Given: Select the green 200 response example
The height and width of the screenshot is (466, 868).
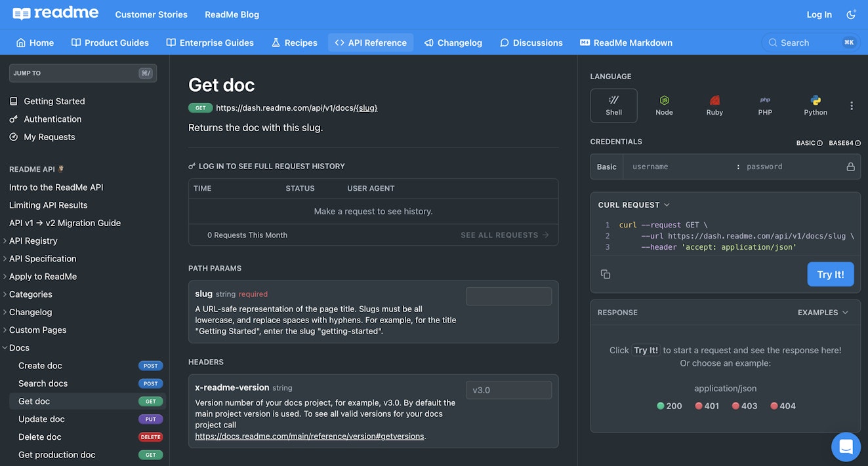Looking at the screenshot, I should [669, 406].
